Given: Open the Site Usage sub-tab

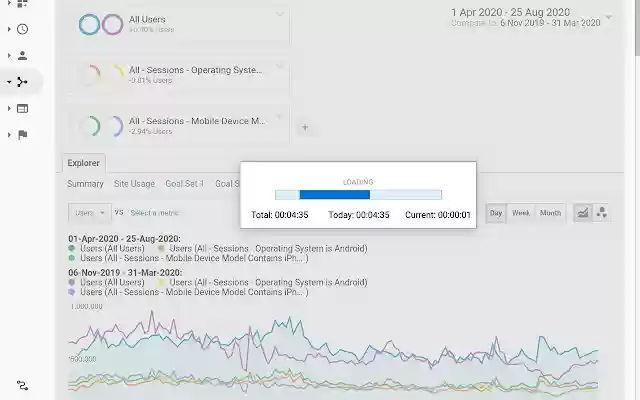Looking at the screenshot, I should tap(134, 184).
